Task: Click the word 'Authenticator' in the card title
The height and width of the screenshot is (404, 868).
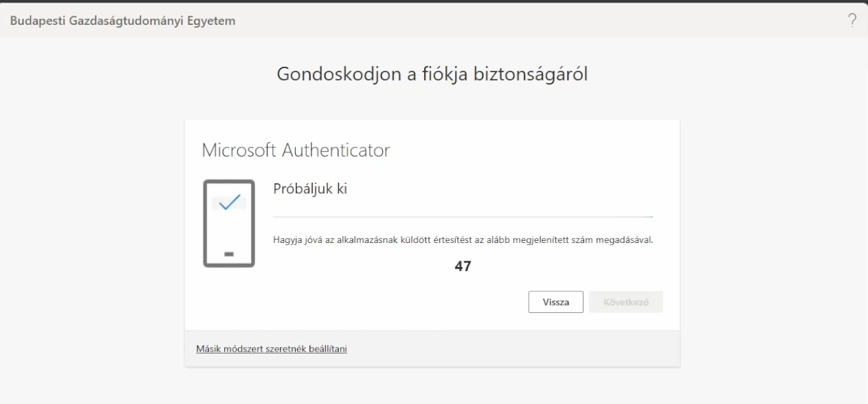Action: 336,151
